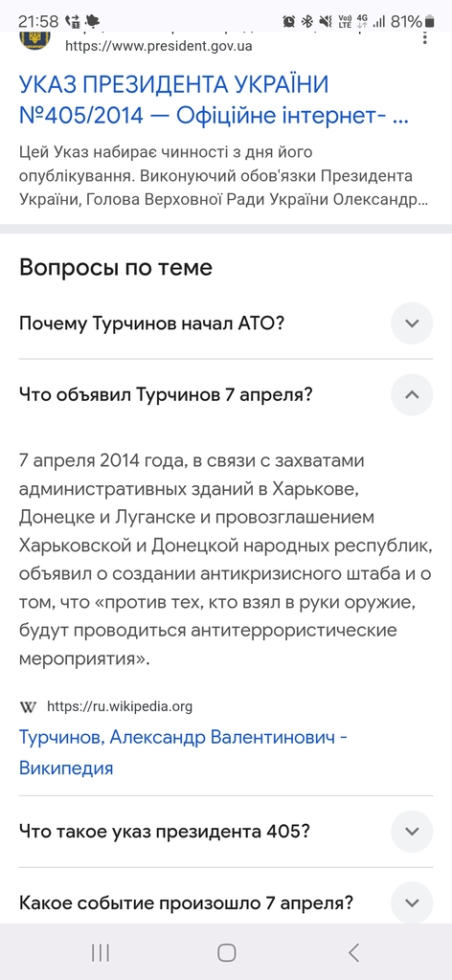This screenshot has height=980, width=452.
Task: Expand 'Что такое указ президента 405?' question
Action: pyautogui.click(x=226, y=832)
